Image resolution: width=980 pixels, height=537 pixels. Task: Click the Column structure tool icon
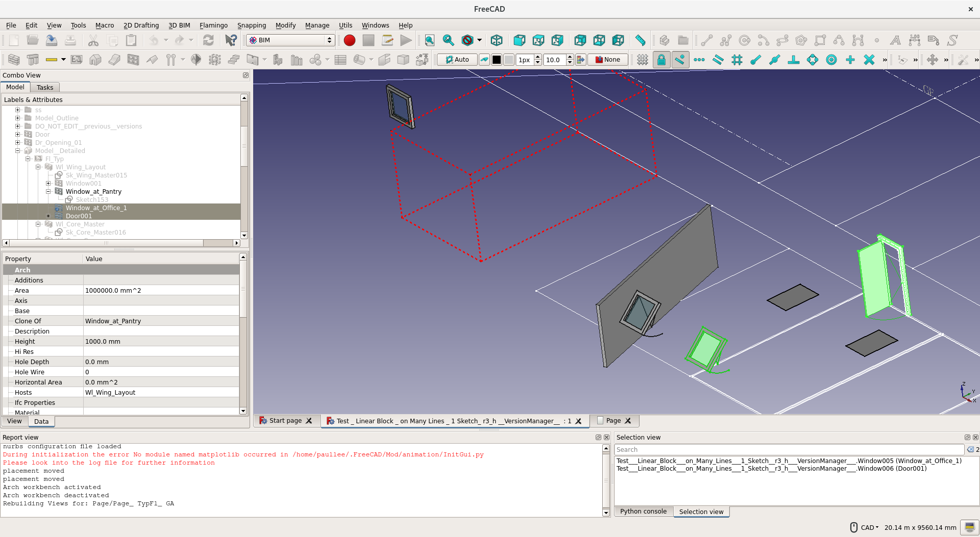(33, 60)
